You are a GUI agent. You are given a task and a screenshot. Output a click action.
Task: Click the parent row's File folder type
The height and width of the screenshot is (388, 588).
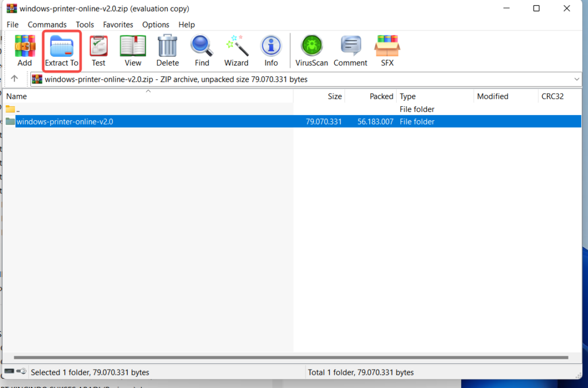pyautogui.click(x=417, y=109)
